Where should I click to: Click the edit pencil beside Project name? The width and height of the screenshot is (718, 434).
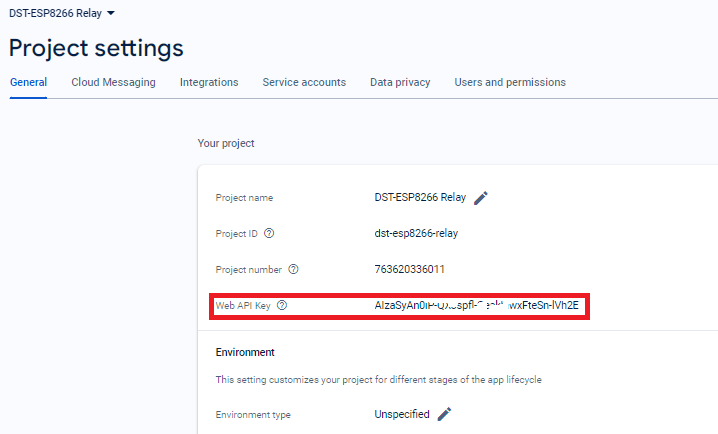coord(481,198)
